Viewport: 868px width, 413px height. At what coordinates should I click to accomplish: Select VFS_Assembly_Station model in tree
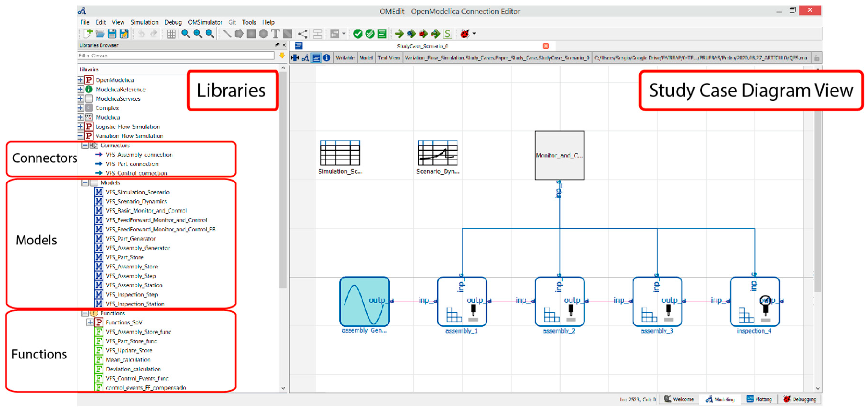(134, 285)
